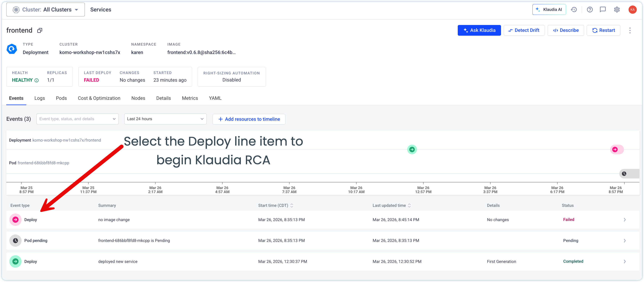Switch to the Logs tab

(x=39, y=98)
